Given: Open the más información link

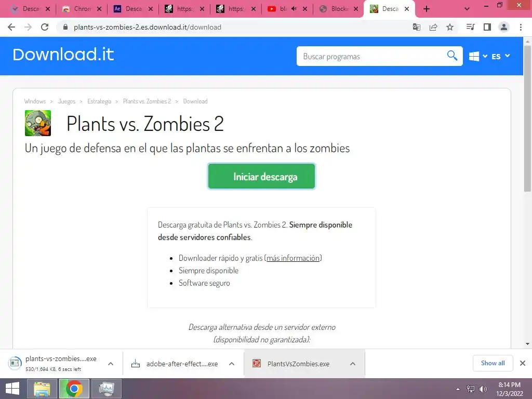Looking at the screenshot, I should click(x=293, y=258).
